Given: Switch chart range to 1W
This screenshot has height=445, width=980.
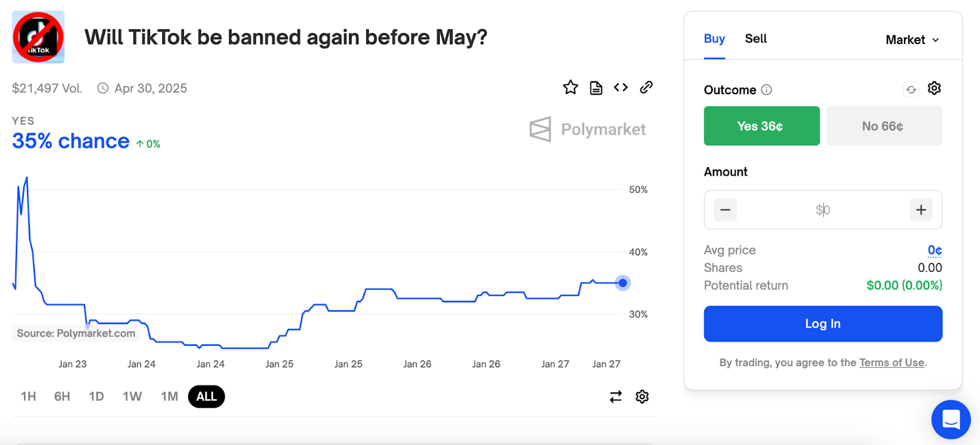Looking at the screenshot, I should point(132,397).
